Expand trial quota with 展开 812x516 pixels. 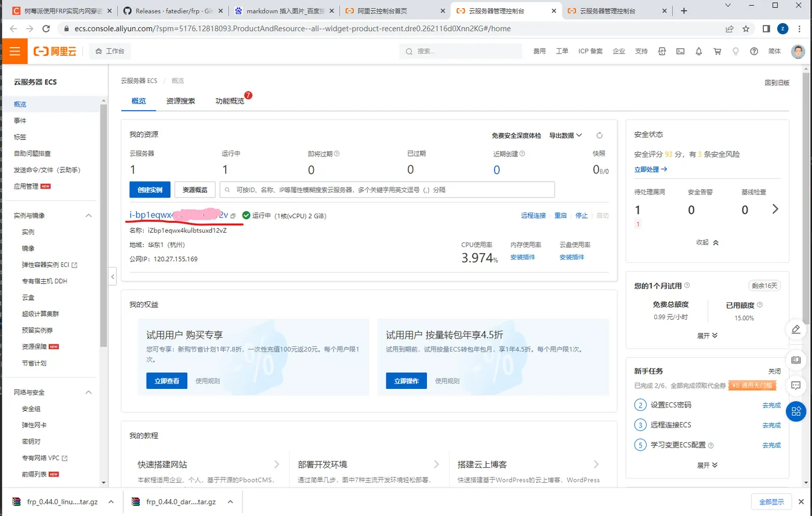click(x=707, y=335)
